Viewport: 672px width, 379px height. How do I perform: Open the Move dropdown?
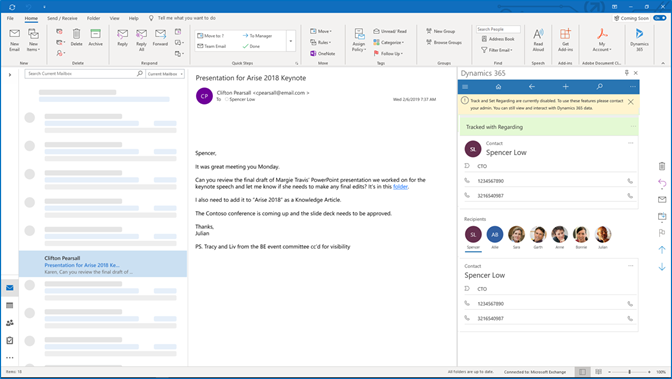[x=321, y=31]
